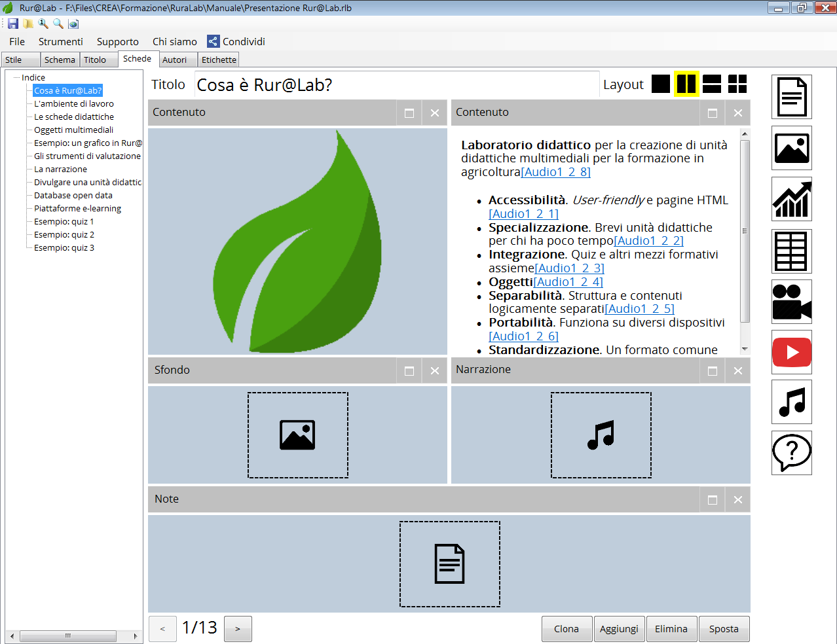Viewport: 837px width, 644px height.
Task: Open the File menu
Action: 17,41
